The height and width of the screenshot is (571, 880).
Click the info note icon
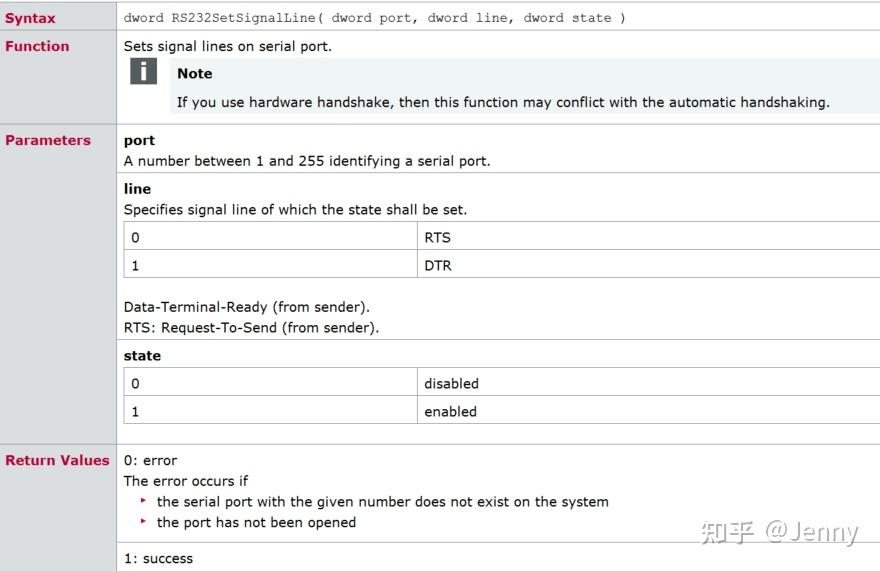point(144,72)
